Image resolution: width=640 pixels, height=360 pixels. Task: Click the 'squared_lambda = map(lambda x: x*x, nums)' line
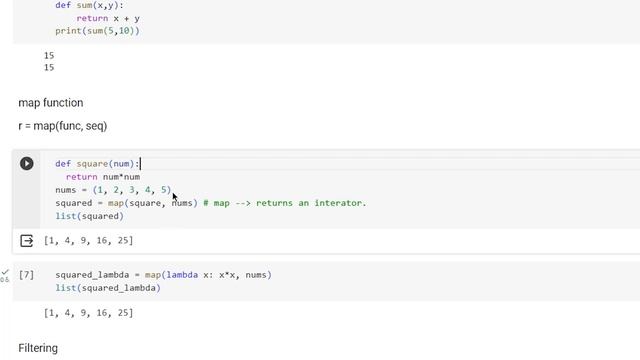point(164,275)
